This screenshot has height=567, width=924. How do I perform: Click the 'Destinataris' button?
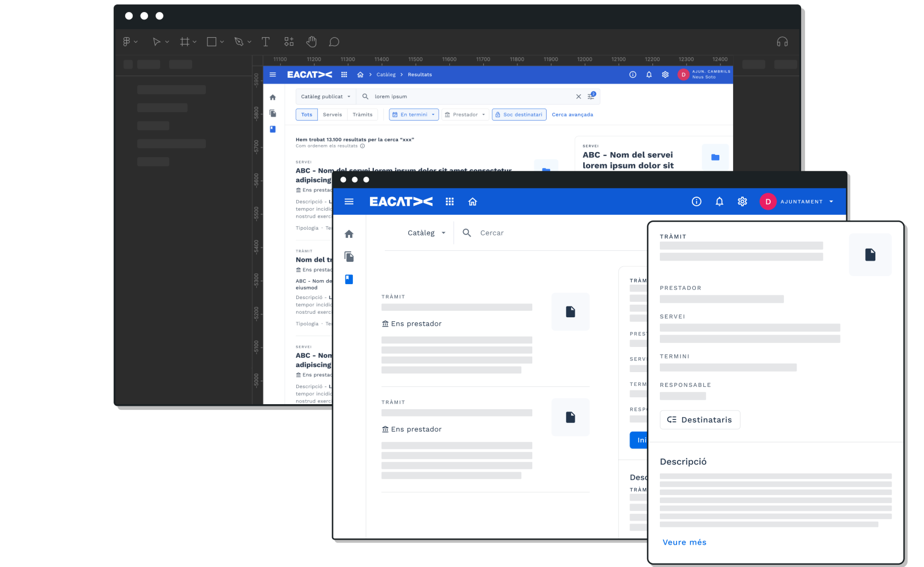click(x=700, y=420)
